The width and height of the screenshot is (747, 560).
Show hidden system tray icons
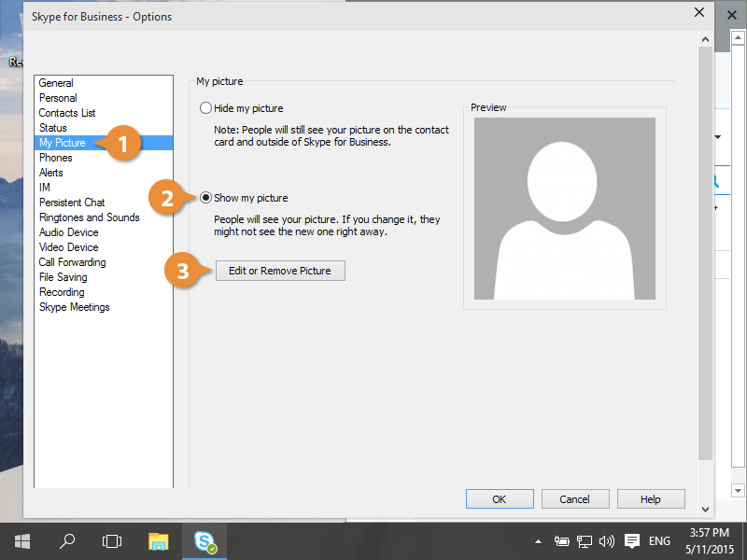(x=538, y=540)
